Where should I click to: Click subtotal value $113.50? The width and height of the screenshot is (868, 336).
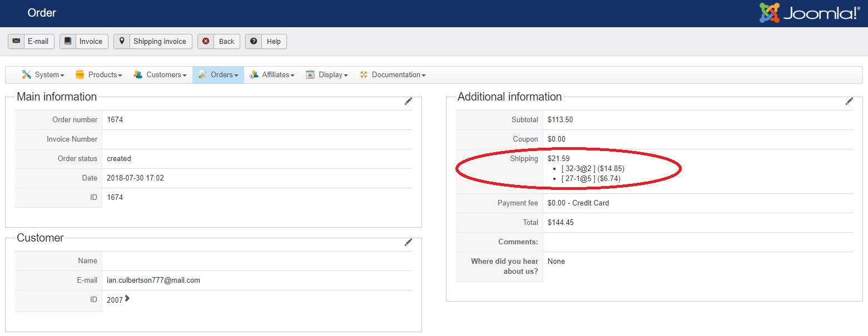point(560,119)
